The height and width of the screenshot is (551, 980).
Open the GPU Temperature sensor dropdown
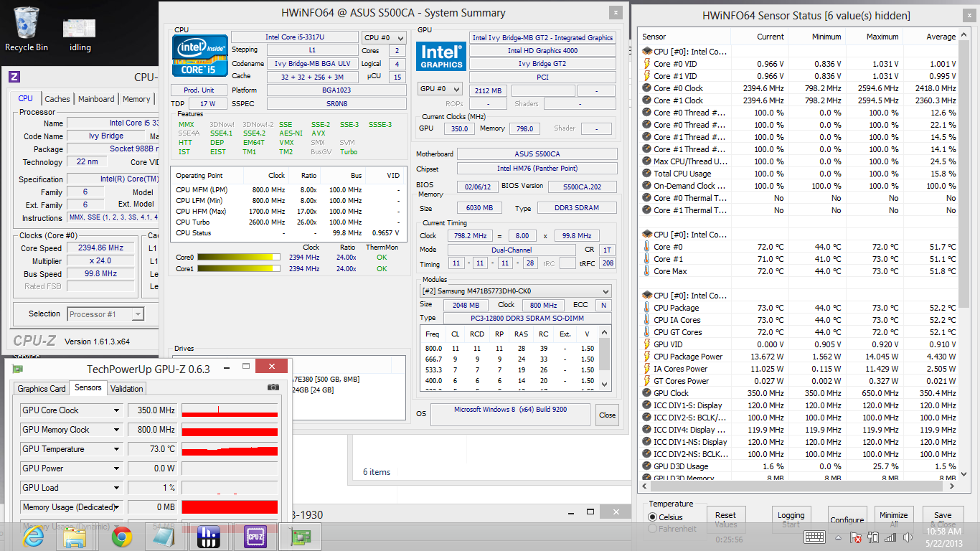72,449
